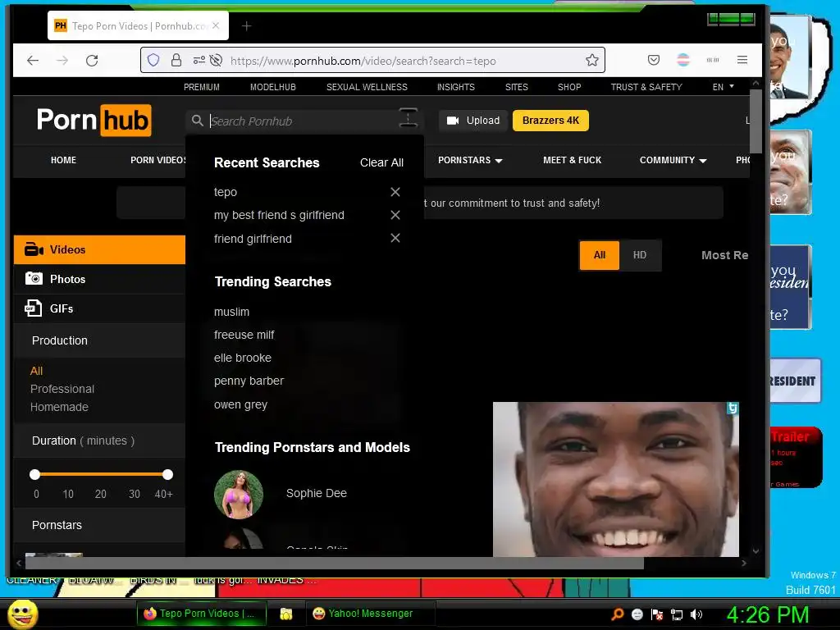This screenshot has height=630, width=840.
Task: Open the Sophie Dee avatar thumbnail
Action: pos(239,494)
